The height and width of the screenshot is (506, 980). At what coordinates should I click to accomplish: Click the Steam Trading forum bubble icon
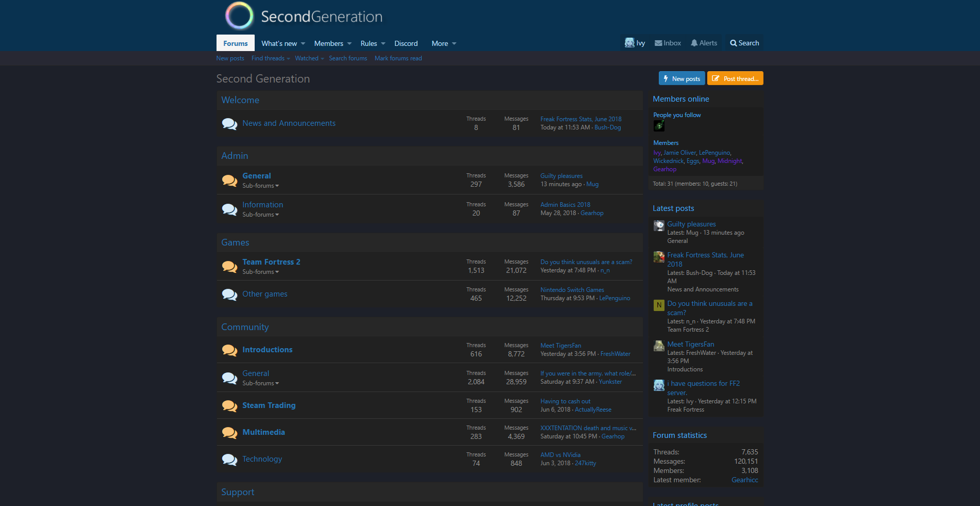tap(229, 406)
